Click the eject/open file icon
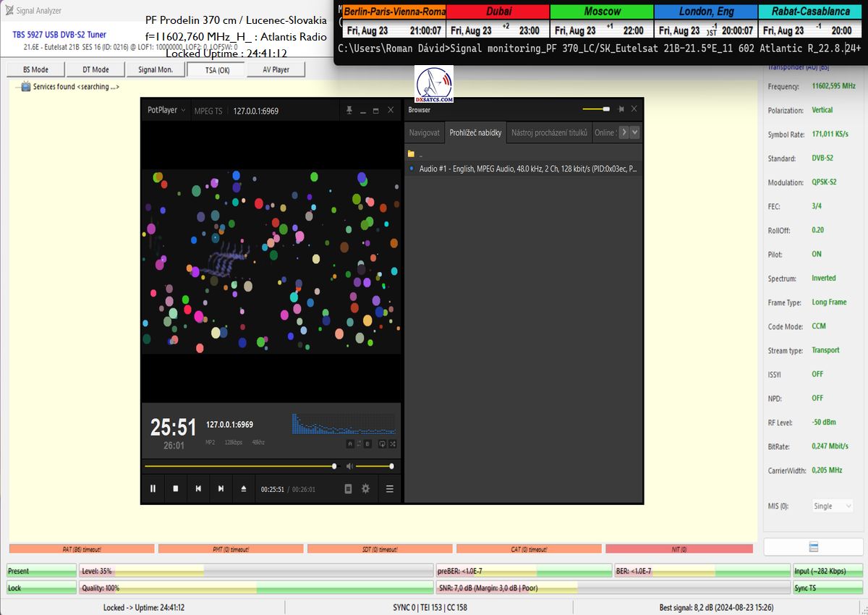The image size is (868, 615). tap(244, 489)
